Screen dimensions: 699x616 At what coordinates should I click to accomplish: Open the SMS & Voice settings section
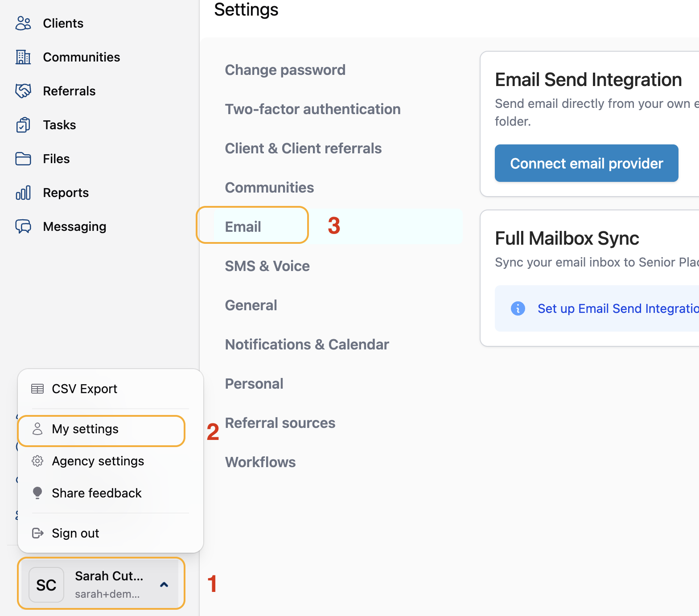(x=267, y=266)
